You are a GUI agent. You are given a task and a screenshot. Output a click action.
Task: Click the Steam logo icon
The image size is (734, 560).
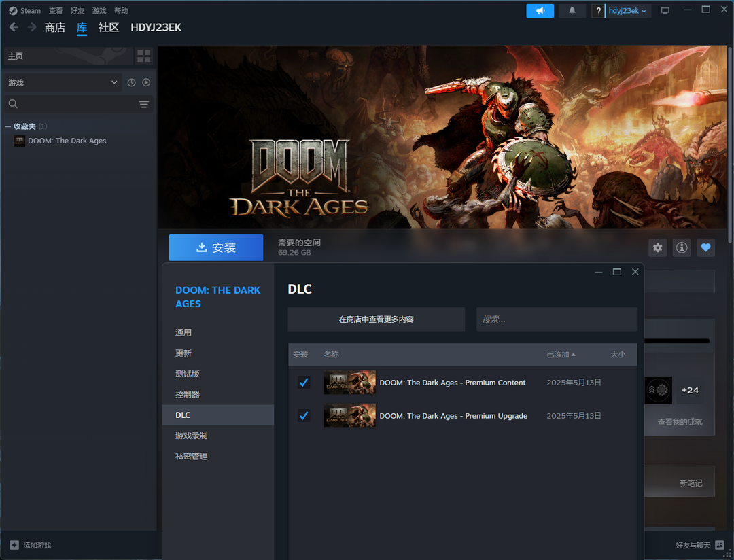pyautogui.click(x=13, y=11)
